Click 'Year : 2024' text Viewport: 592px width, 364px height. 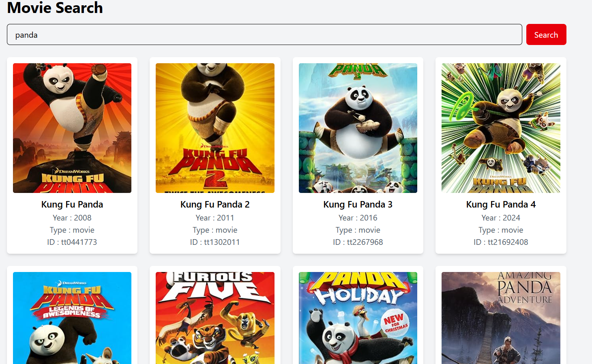click(501, 218)
